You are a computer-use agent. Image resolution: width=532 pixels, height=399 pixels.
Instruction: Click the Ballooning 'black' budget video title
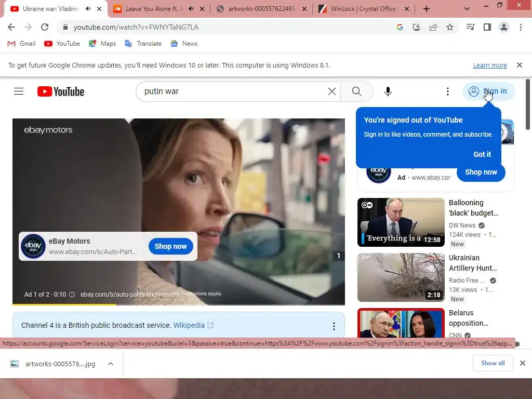[474, 208]
